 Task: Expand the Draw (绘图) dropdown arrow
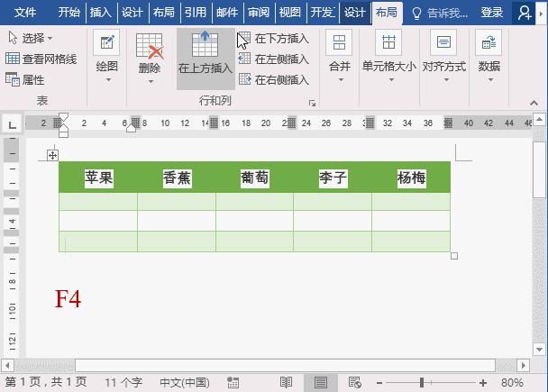[108, 80]
